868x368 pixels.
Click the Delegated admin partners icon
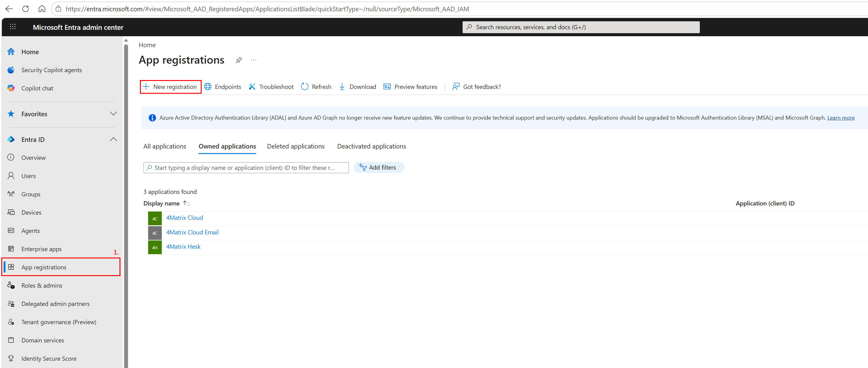pyautogui.click(x=11, y=303)
